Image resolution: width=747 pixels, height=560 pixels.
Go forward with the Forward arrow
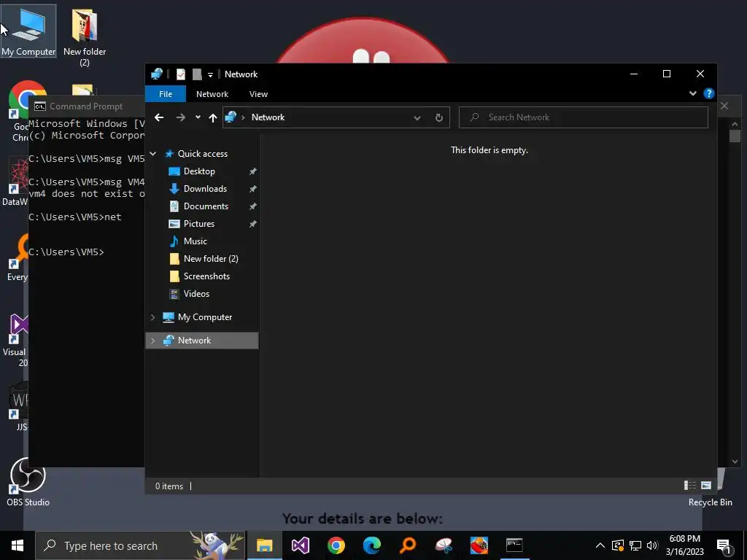pos(181,117)
